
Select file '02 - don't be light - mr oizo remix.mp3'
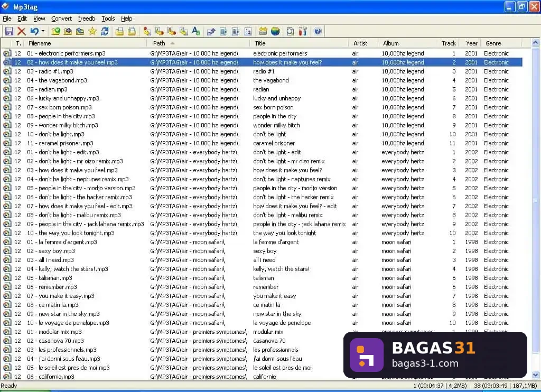click(75, 161)
